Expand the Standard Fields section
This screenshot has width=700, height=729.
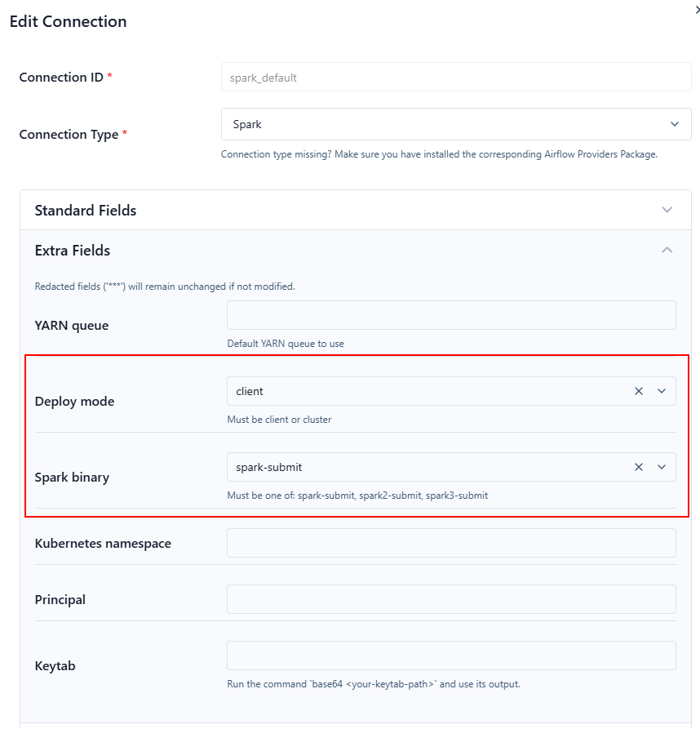(667, 210)
